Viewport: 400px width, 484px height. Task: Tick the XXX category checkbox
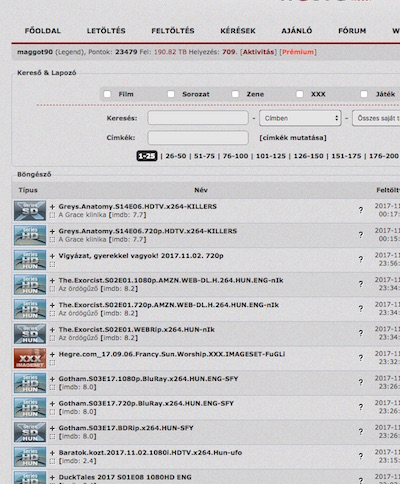tap(300, 94)
